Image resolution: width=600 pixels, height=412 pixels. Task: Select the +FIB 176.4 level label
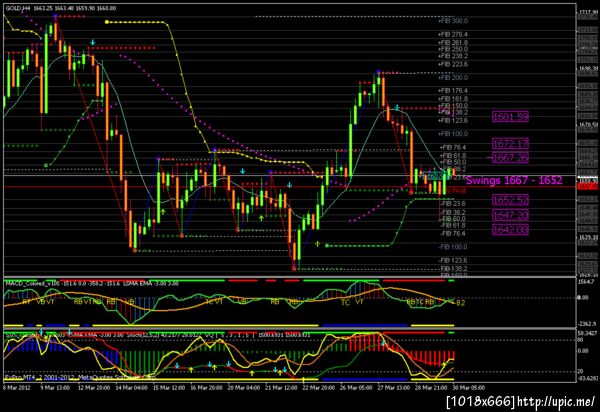[x=453, y=91]
